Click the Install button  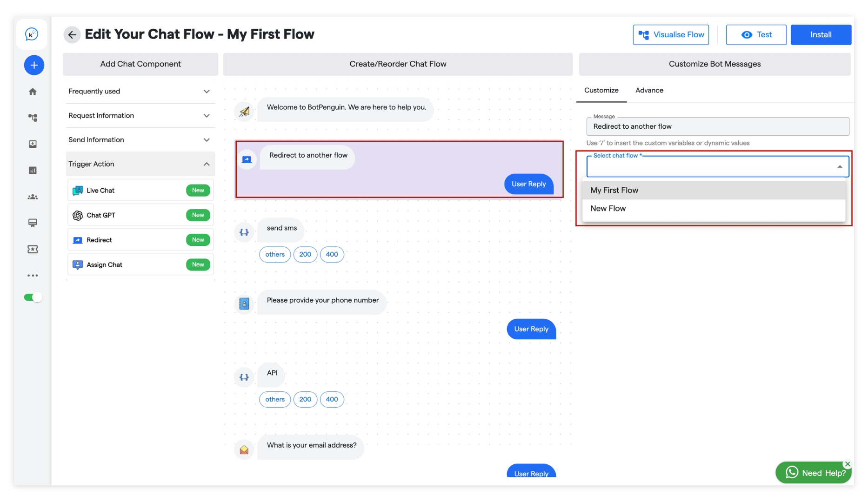pos(821,35)
